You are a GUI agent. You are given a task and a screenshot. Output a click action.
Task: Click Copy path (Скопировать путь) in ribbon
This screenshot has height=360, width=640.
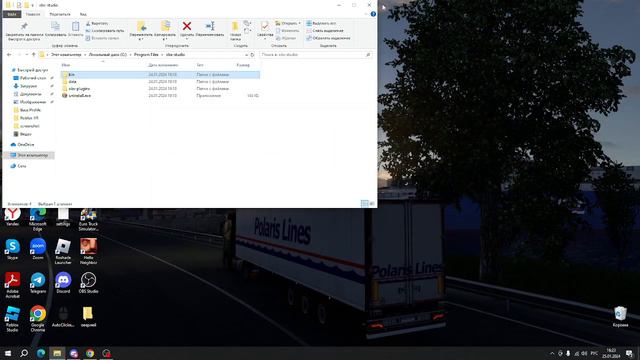coord(105,31)
